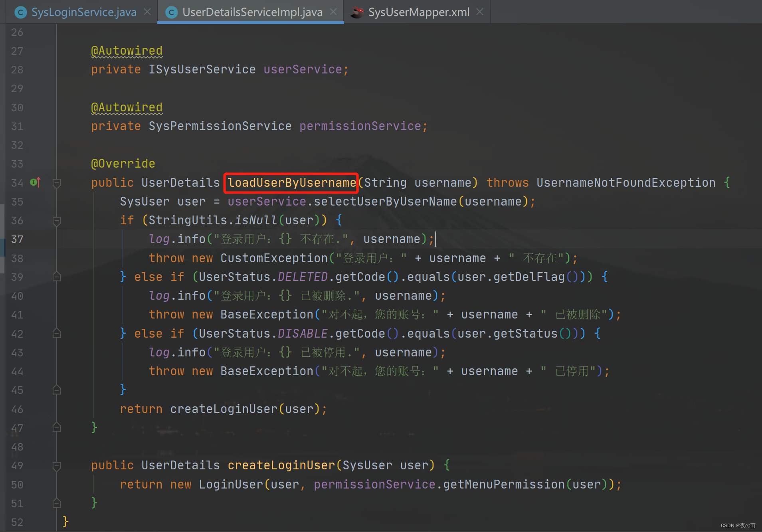Collapse the loadUserByUsername method at line 34
762x532 pixels.
57,183
